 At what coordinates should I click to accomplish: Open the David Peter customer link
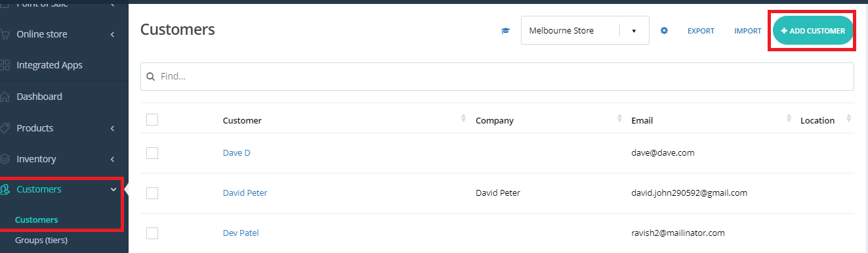[245, 193]
